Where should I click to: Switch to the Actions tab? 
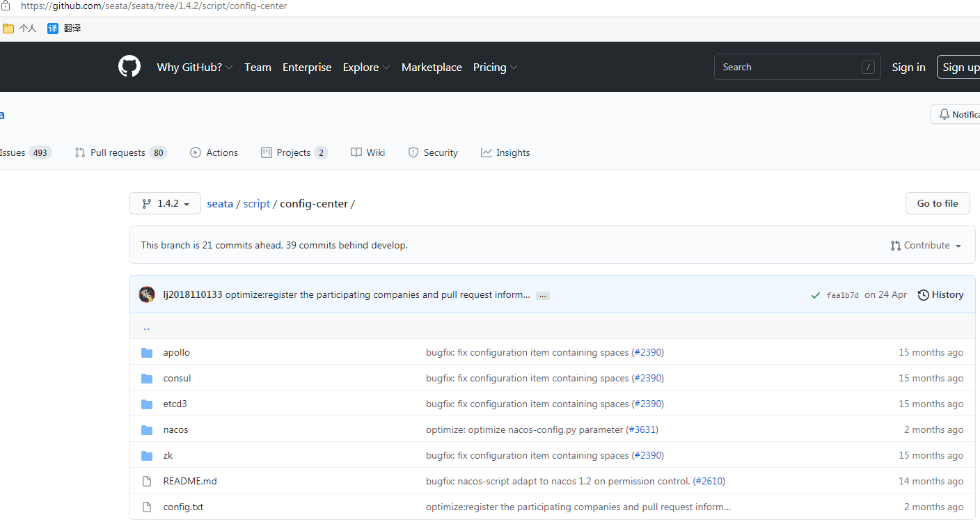[214, 152]
